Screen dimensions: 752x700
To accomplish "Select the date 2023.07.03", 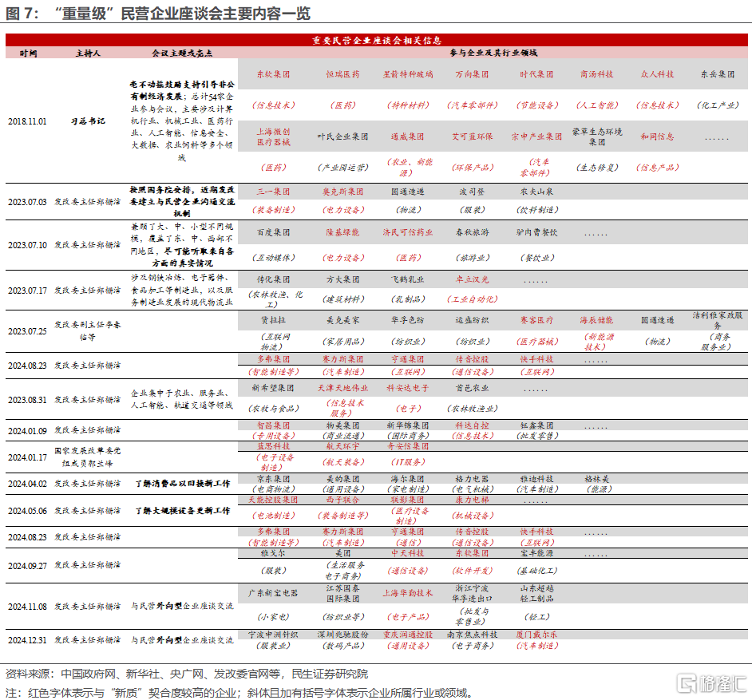I will (x=27, y=202).
